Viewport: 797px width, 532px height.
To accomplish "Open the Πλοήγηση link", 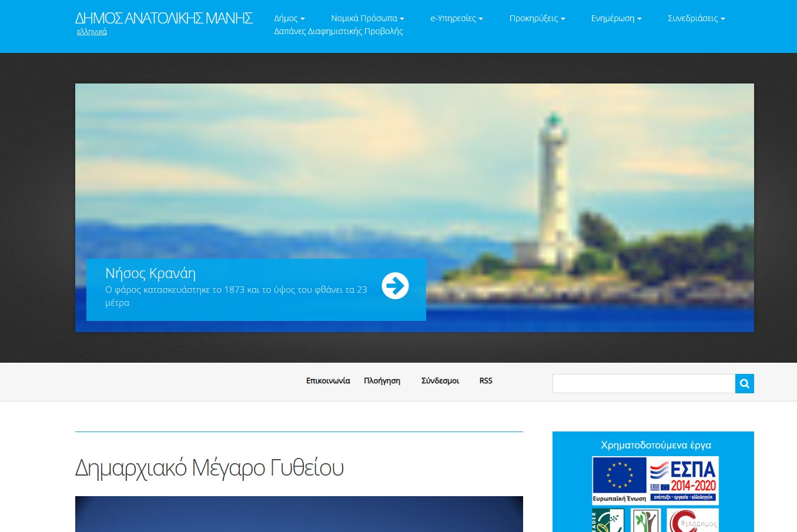I will click(x=382, y=381).
